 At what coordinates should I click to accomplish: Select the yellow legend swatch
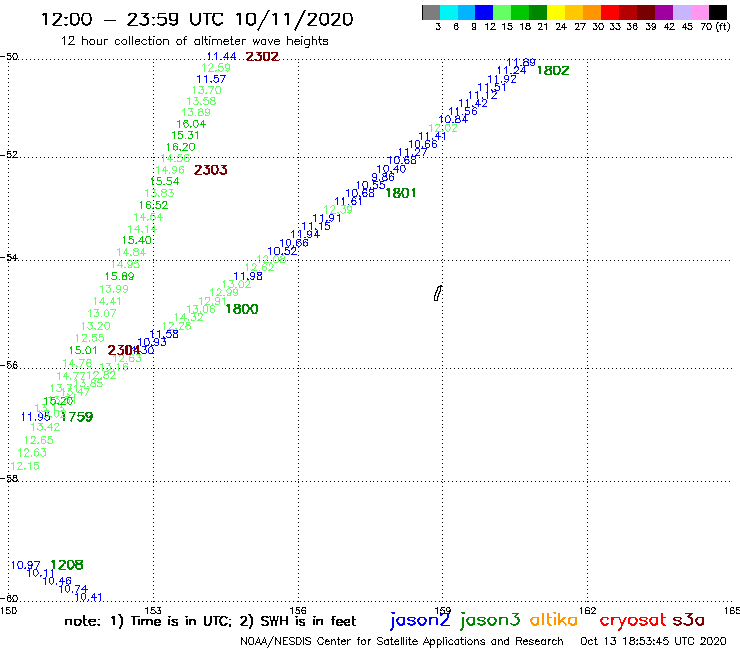tap(556, 12)
